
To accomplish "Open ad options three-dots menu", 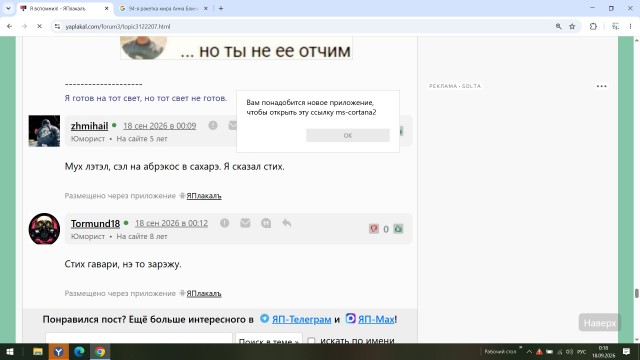I will point(601,86).
